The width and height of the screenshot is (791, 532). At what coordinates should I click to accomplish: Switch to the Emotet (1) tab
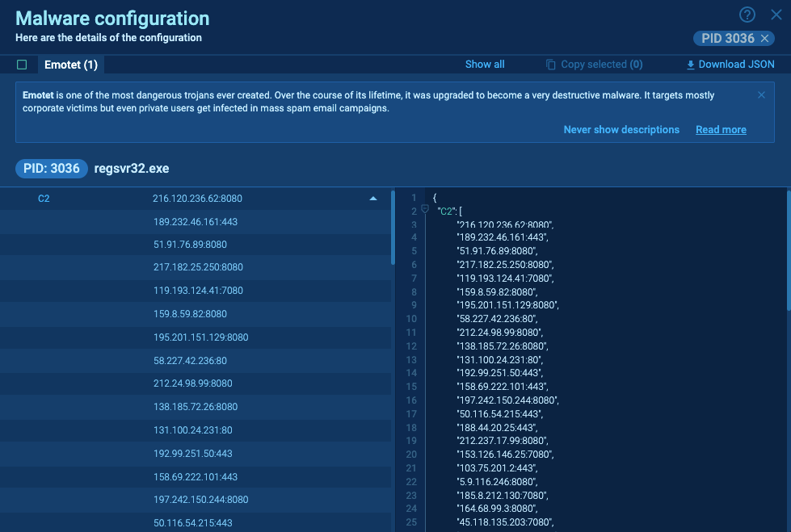point(71,65)
